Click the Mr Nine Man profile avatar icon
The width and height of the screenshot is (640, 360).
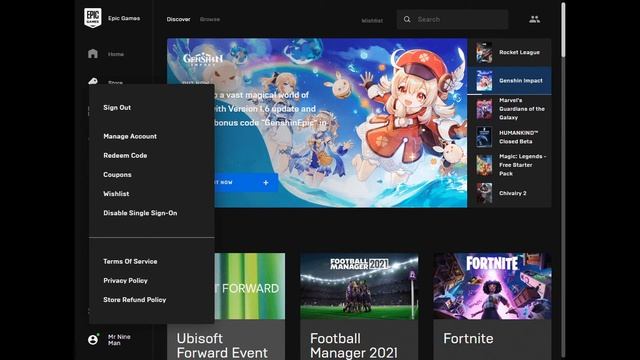click(x=93, y=340)
